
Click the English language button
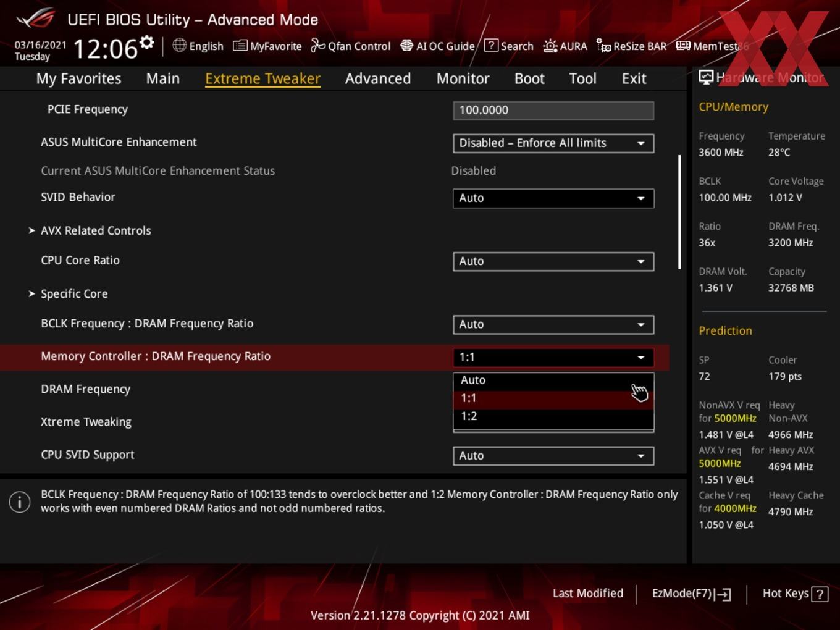(x=198, y=46)
